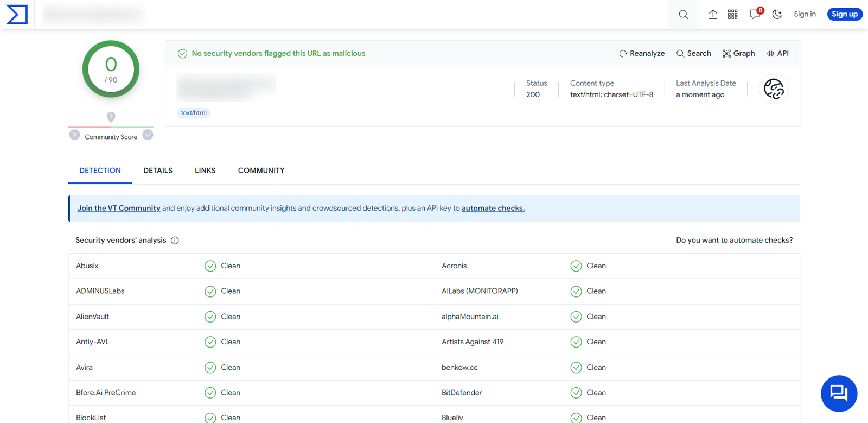Click ADMINUSLabs clean check icon
The width and height of the screenshot is (868, 423).
[x=210, y=292]
